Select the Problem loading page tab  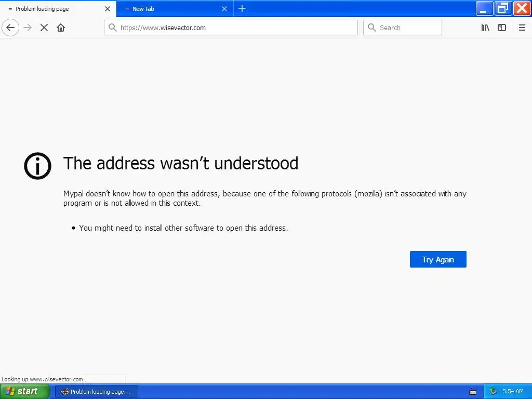tap(58, 9)
